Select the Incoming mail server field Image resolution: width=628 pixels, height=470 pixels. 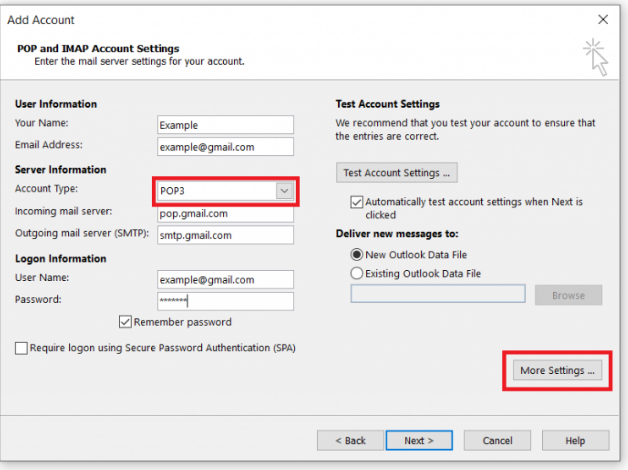pyautogui.click(x=225, y=214)
